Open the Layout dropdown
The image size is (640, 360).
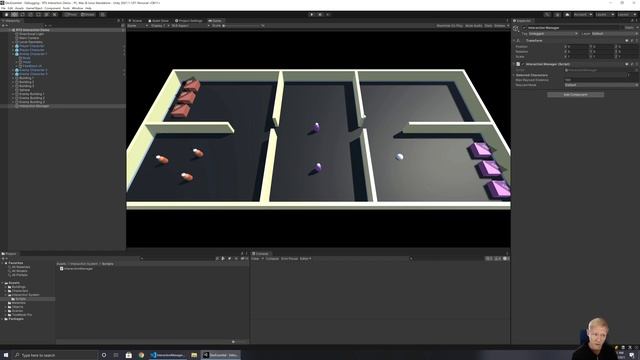click(x=626, y=14)
